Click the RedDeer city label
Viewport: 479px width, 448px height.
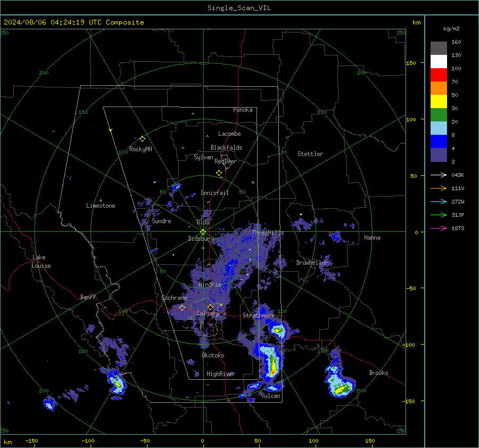click(226, 161)
